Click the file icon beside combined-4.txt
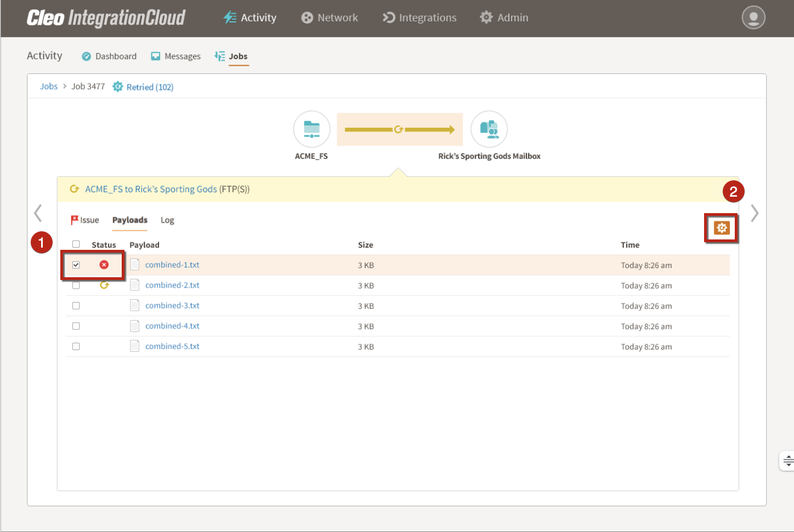Viewport: 794px width, 532px height. [134, 326]
